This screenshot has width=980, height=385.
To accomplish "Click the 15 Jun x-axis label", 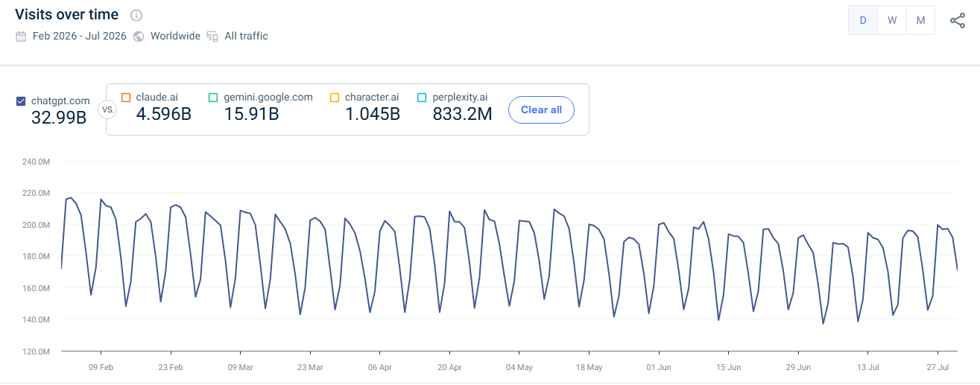I will (x=729, y=367).
